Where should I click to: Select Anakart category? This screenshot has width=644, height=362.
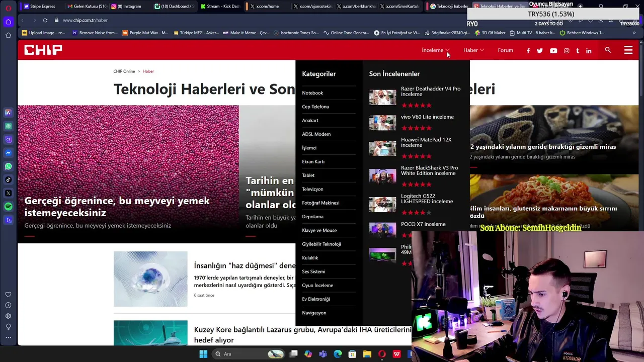(x=310, y=120)
